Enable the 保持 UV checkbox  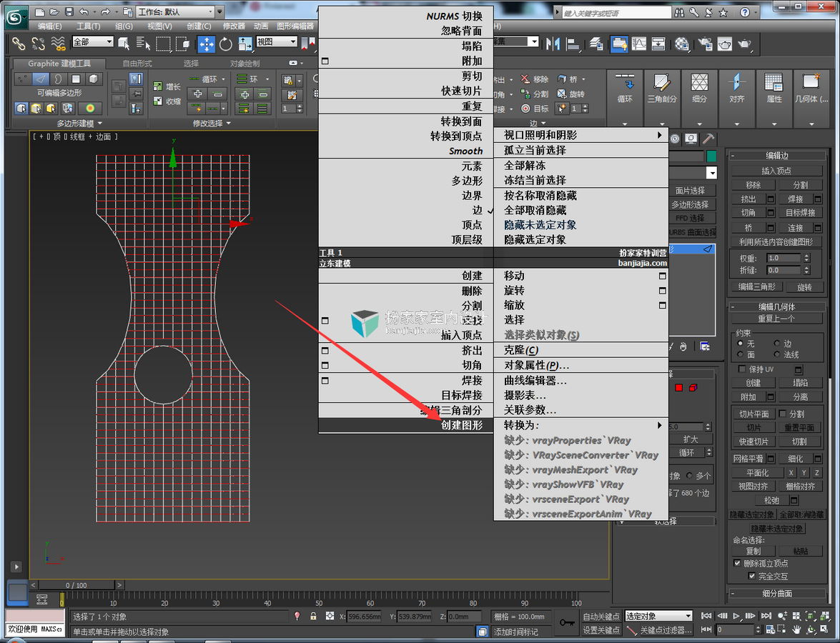(x=742, y=369)
